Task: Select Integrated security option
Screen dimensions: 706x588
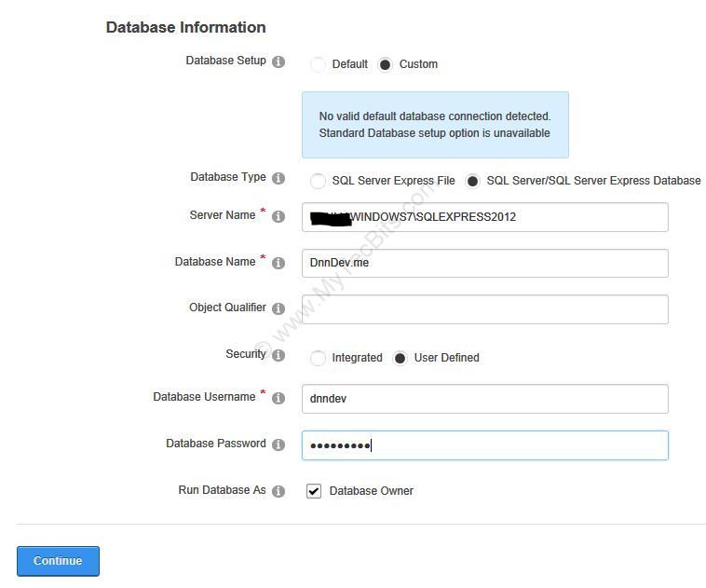Action: click(x=318, y=358)
